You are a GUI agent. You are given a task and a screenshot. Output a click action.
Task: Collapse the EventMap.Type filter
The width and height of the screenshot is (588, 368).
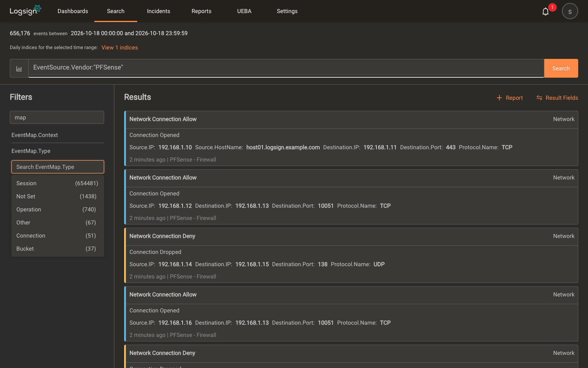(58, 151)
